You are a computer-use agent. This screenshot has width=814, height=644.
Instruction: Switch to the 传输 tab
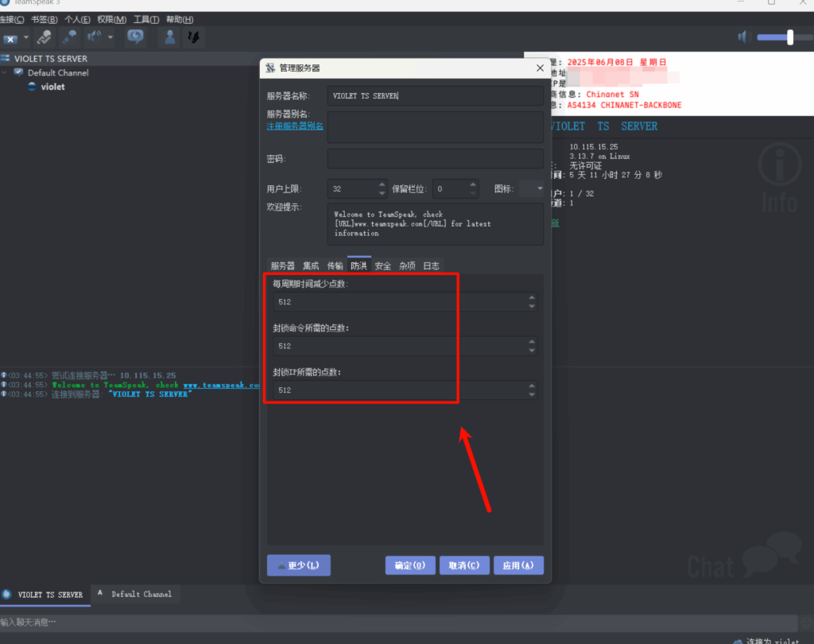[x=335, y=266]
